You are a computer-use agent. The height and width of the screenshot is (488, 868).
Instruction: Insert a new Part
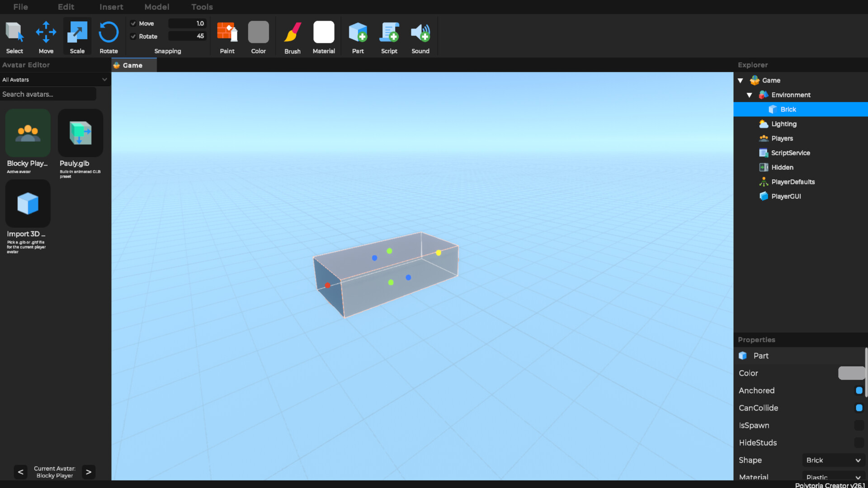(x=358, y=33)
